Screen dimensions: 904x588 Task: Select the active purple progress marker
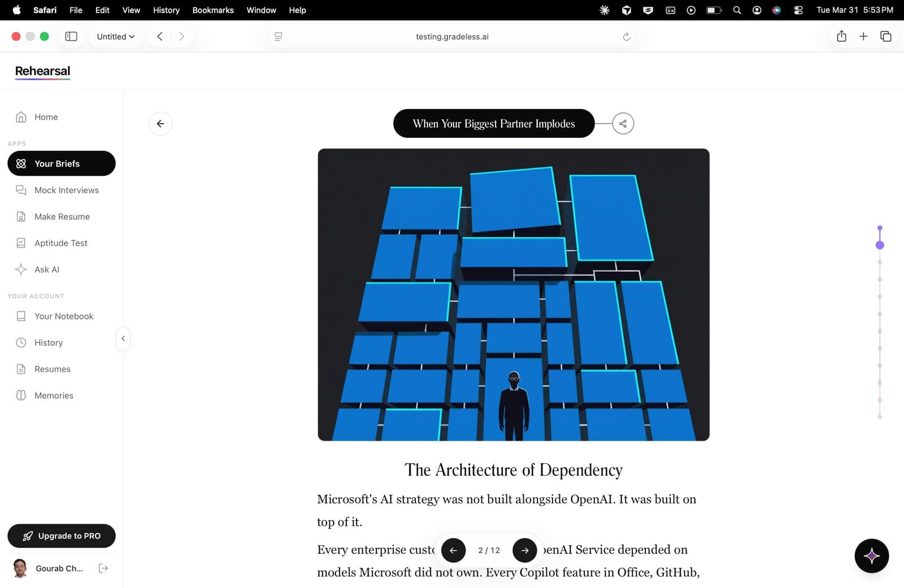pyautogui.click(x=880, y=245)
